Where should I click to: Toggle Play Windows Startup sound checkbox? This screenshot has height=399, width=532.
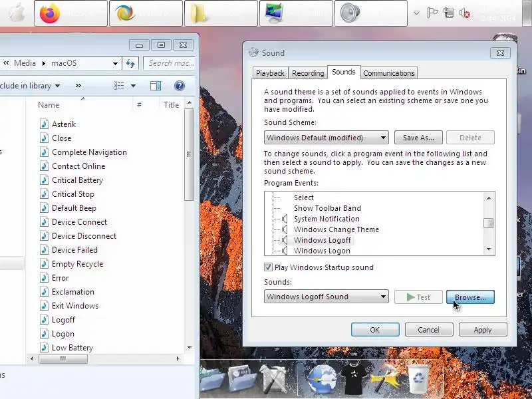coord(268,267)
